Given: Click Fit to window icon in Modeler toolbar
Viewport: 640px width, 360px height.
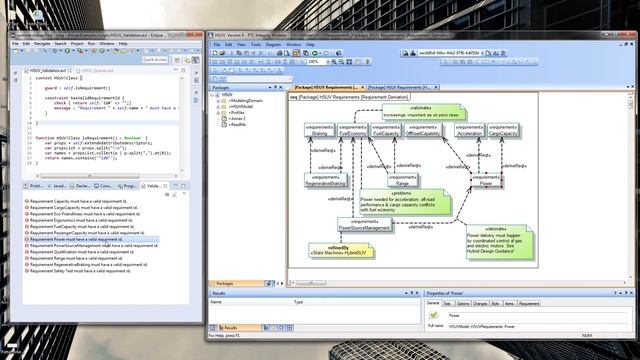Looking at the screenshot, I should (x=349, y=62).
